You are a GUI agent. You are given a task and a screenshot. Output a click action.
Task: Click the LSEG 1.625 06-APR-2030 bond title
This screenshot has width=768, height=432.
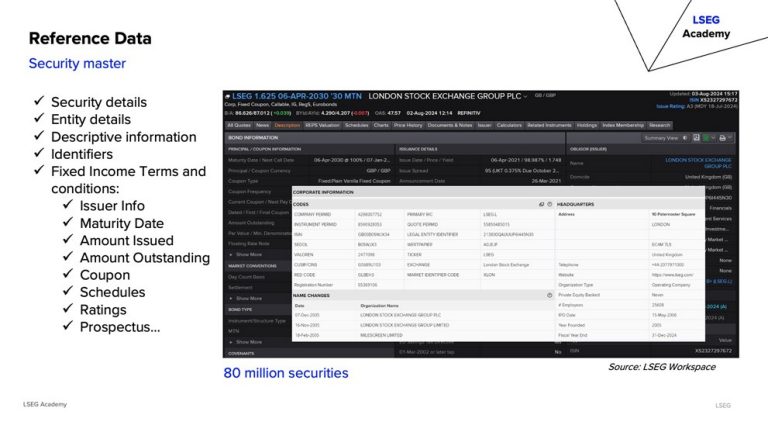[x=297, y=96]
